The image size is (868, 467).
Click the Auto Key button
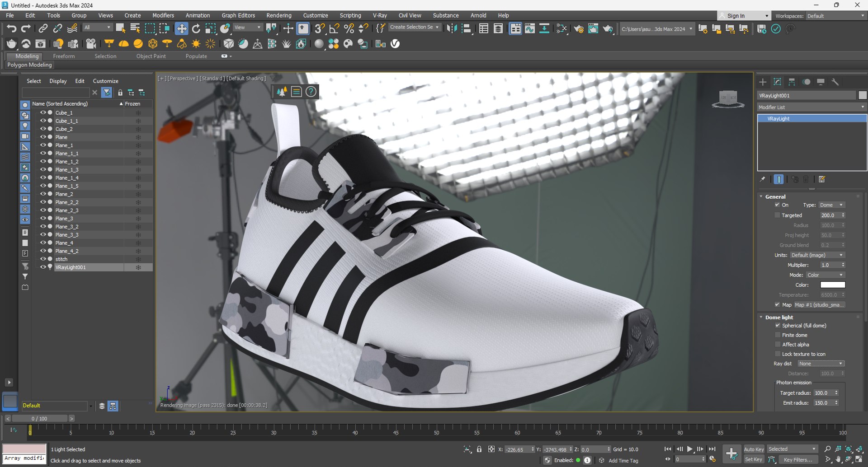754,449
